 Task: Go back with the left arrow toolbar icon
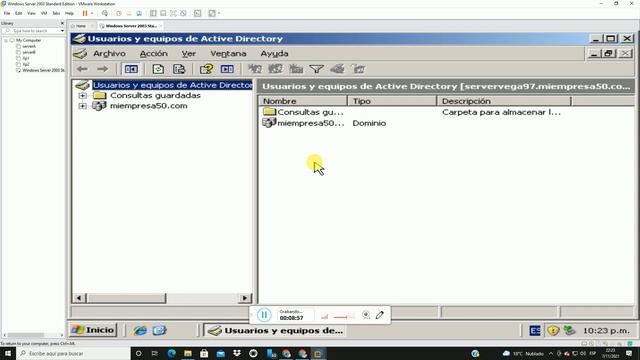(x=82, y=69)
